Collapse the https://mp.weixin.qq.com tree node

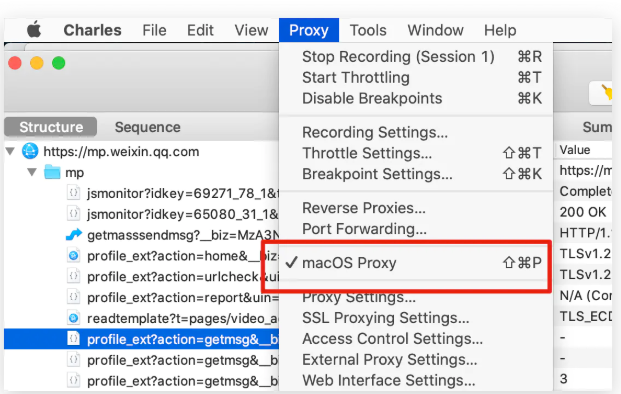point(11,151)
